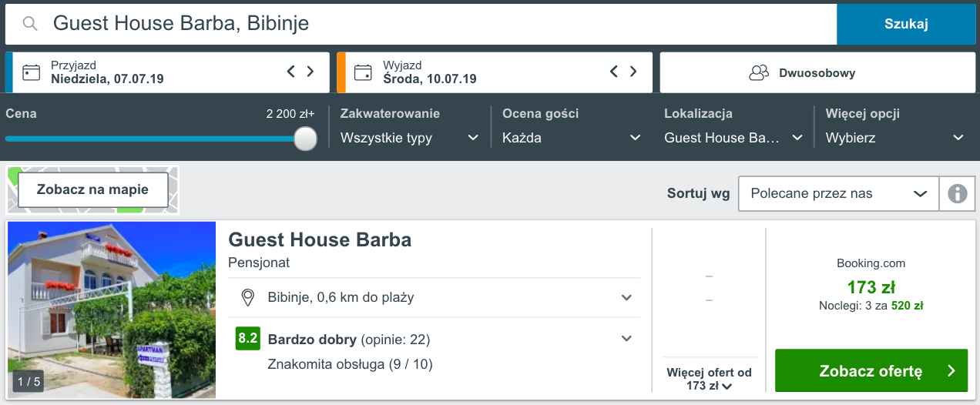Click the Guest House Barba title

pos(320,239)
